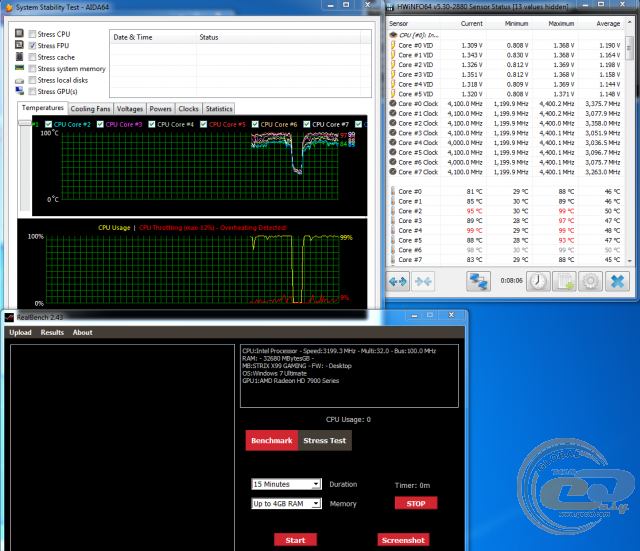
Task: Click the Stress local disks icon
Action: tap(19, 81)
